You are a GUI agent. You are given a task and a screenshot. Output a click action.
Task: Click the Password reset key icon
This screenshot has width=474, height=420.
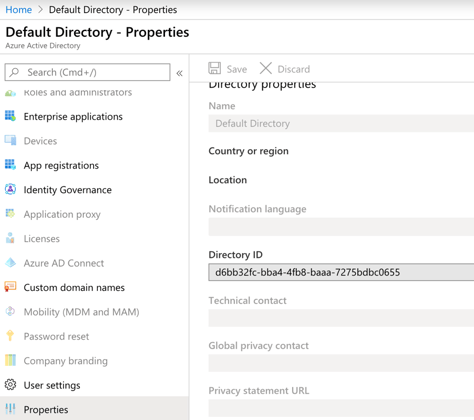tap(10, 336)
